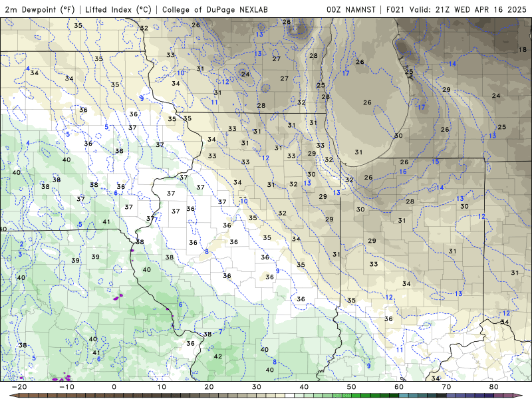Click the "-10" color scale label
Image resolution: width=532 pixels, height=399 pixels.
66,387
